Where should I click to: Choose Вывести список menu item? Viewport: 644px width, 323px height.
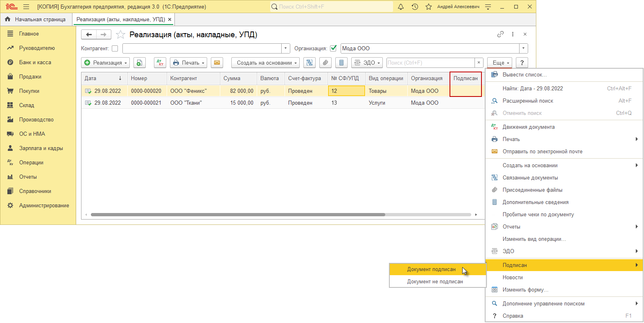coord(564,74)
